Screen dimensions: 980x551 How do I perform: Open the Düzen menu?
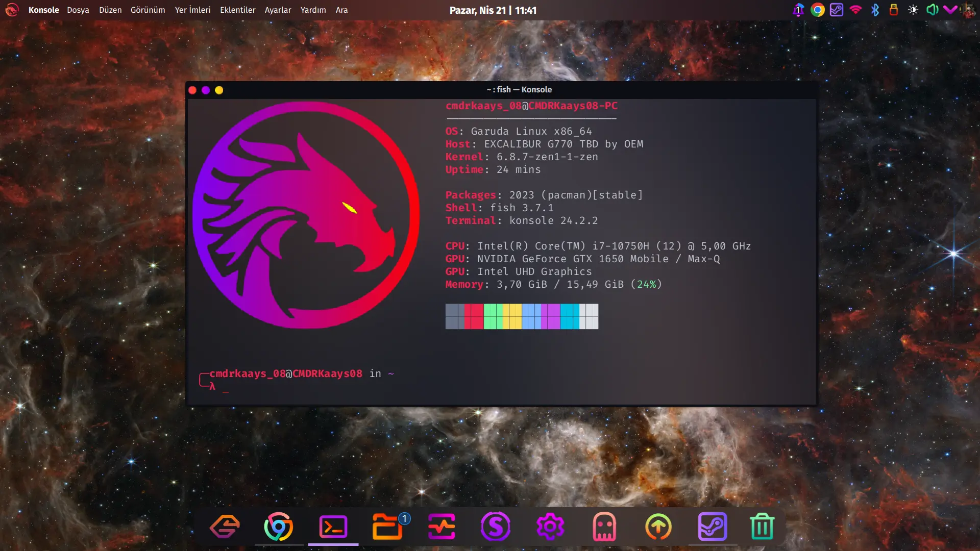(110, 10)
